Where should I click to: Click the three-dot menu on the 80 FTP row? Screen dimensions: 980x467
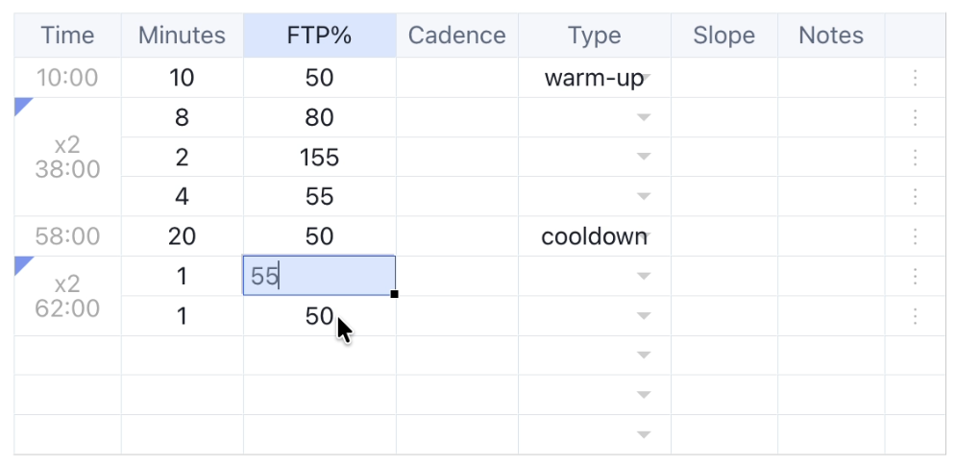coord(915,117)
